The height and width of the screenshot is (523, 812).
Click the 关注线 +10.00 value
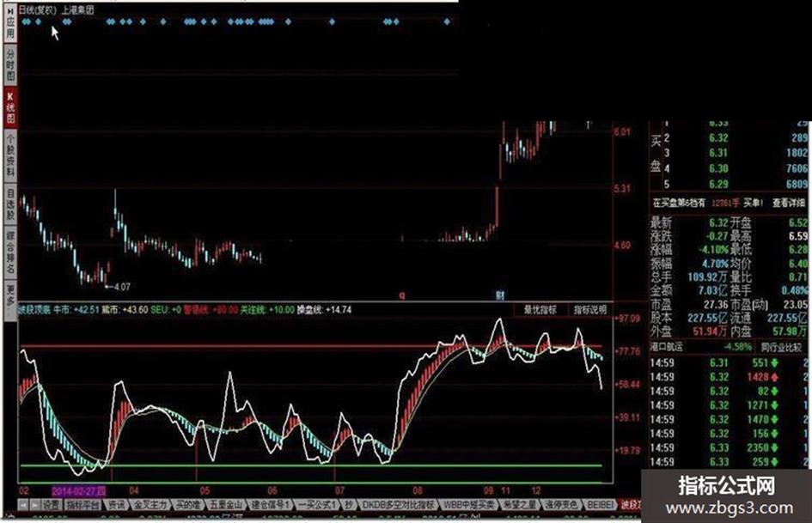267,310
